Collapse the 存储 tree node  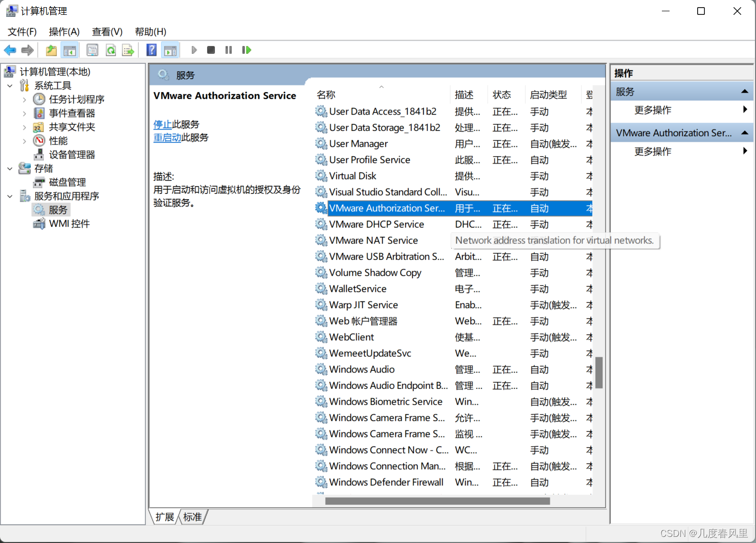coord(10,168)
